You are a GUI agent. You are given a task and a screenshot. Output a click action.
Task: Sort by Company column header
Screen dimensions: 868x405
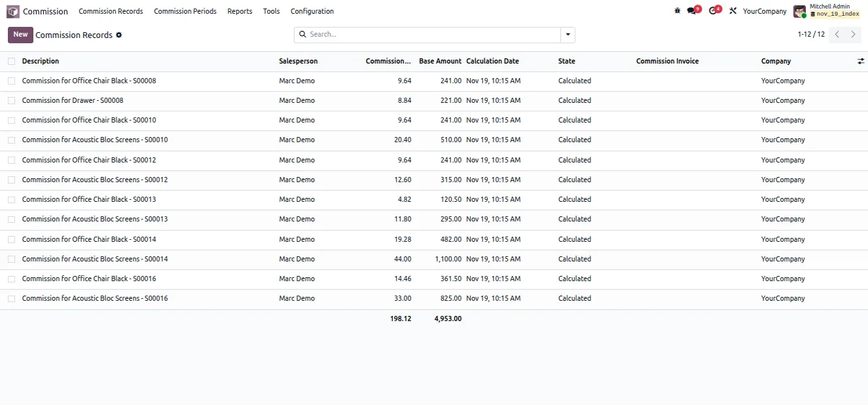tap(776, 61)
